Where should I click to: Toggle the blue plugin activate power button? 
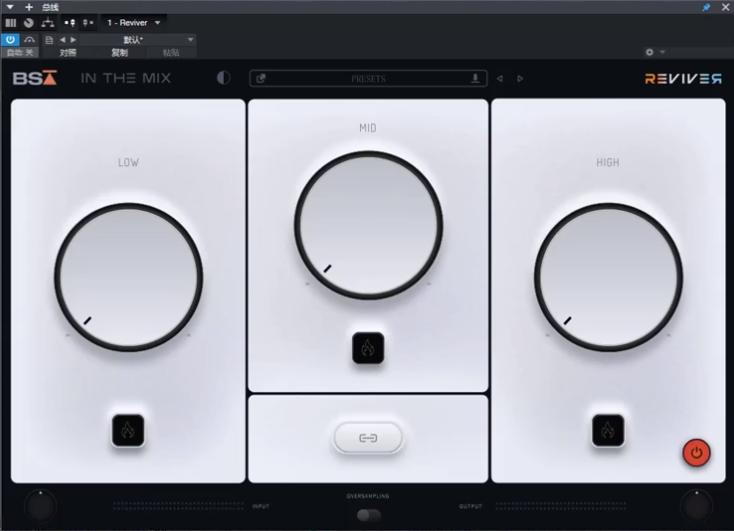click(10, 40)
